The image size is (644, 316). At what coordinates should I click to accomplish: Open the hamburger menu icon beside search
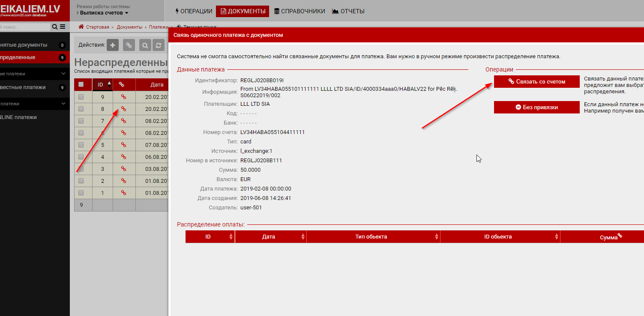click(x=63, y=27)
